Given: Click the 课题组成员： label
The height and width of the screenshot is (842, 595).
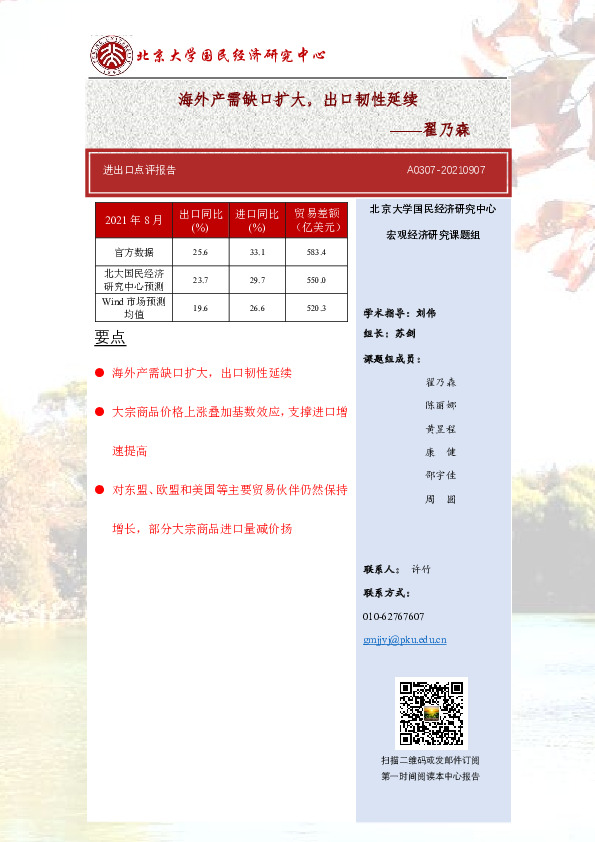Looking at the screenshot, I should point(392,359).
